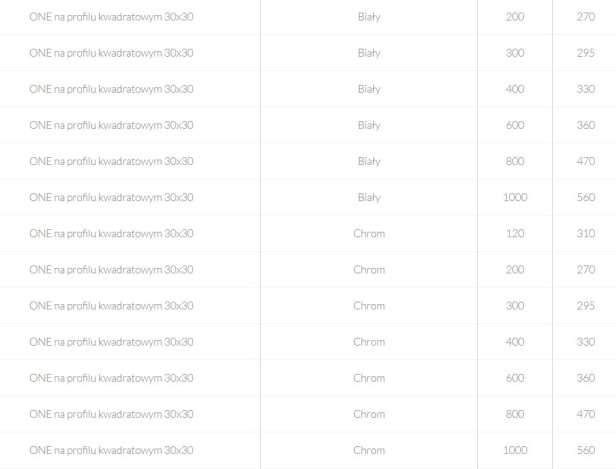Screen dimensions: 616x469
Task: Click the product name in the Biały 200 row
Action: (112, 17)
